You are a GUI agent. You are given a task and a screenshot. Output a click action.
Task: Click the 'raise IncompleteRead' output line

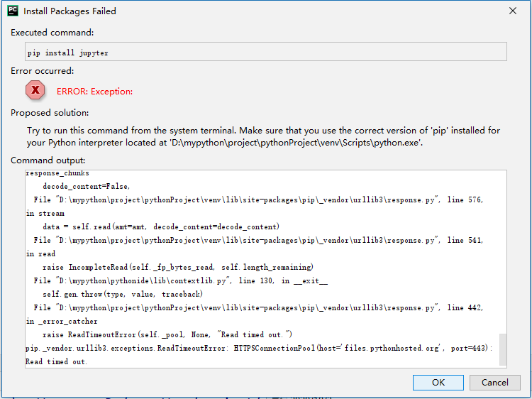point(178,267)
